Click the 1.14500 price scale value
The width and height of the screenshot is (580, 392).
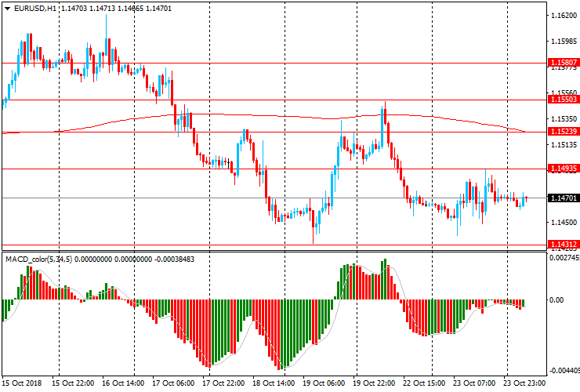[563, 223]
